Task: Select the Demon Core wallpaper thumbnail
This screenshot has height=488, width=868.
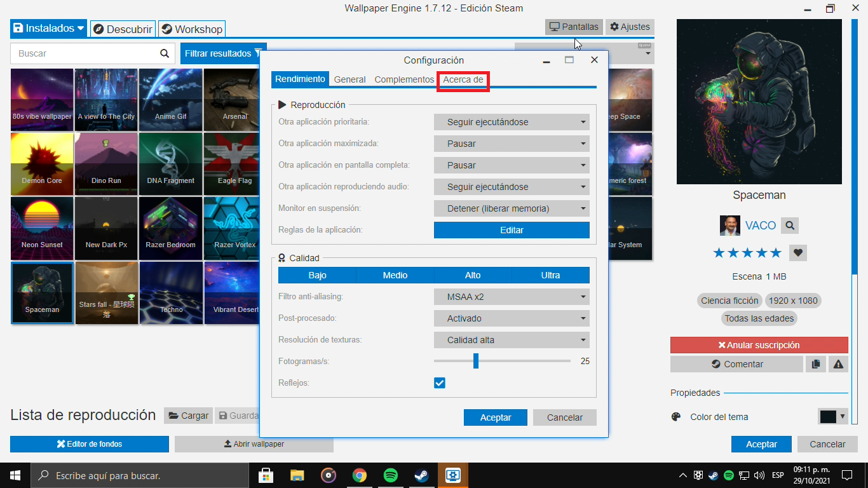Action: [x=42, y=164]
